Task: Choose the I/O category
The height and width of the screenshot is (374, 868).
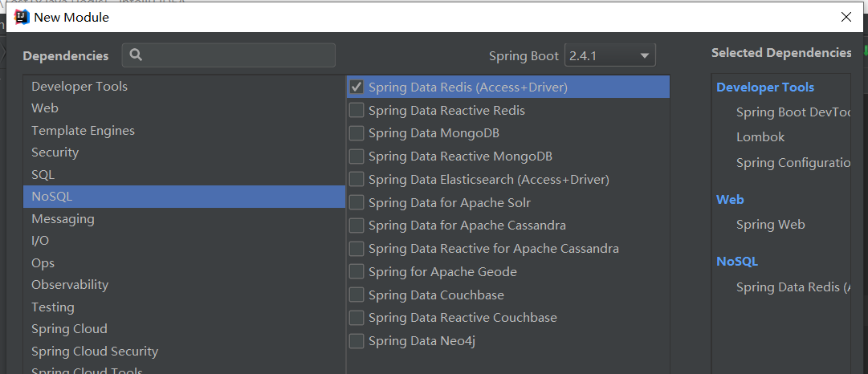Action: [x=185, y=241]
